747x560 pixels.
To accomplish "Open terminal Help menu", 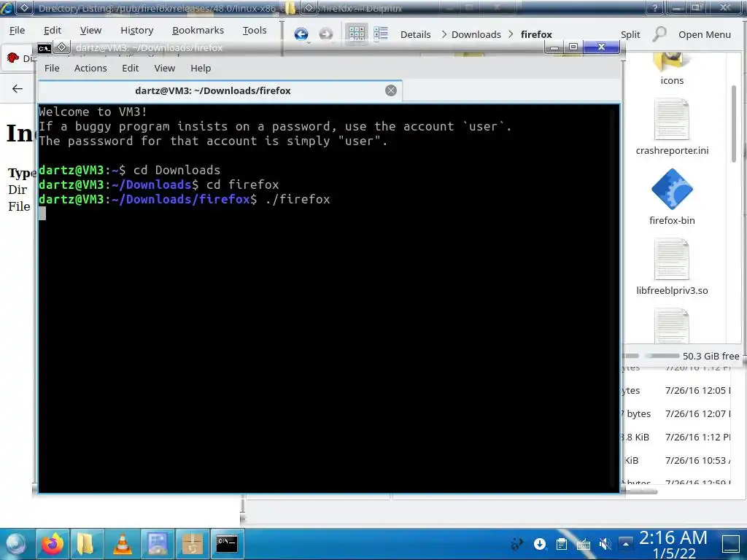I will click(201, 68).
